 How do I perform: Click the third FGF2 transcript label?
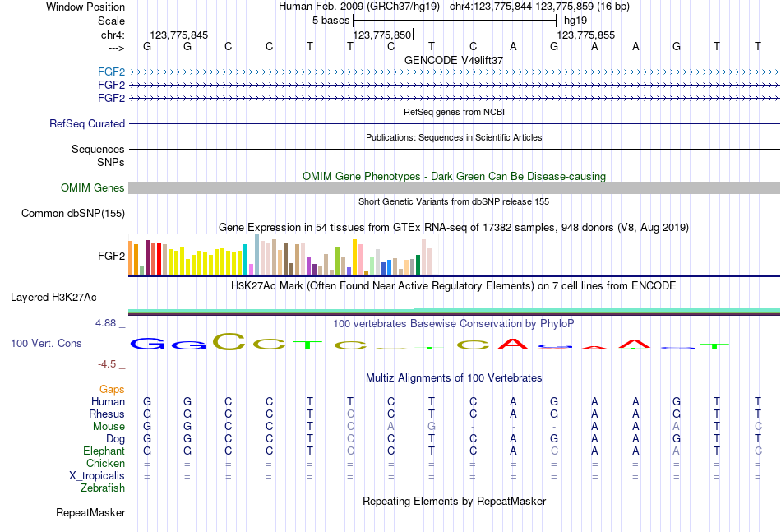point(111,98)
